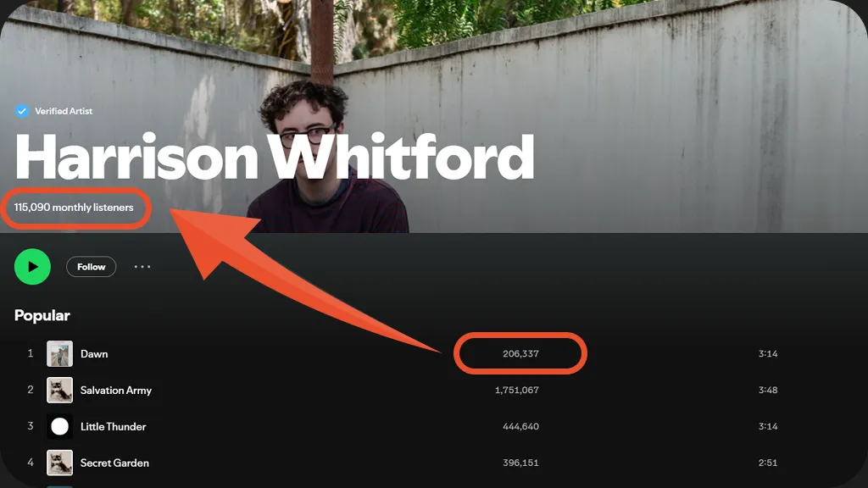Viewport: 868px width, 488px height.
Task: Select the Secret Garden track title
Action: coord(114,463)
